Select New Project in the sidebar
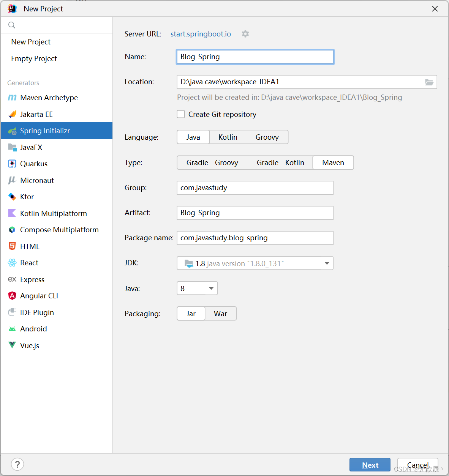Image resolution: width=449 pixels, height=476 pixels. click(x=31, y=42)
